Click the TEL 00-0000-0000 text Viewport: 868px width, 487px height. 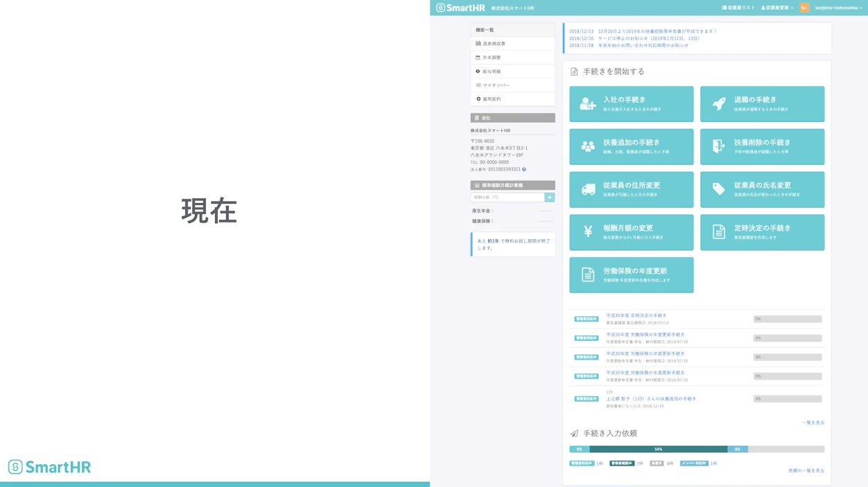(489, 162)
